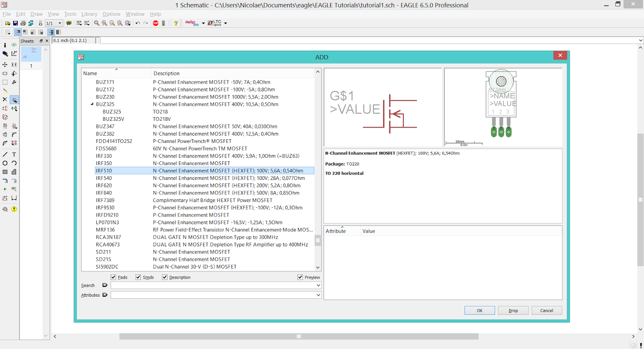The width and height of the screenshot is (644, 349).
Task: Open the Library menu
Action: tap(89, 14)
